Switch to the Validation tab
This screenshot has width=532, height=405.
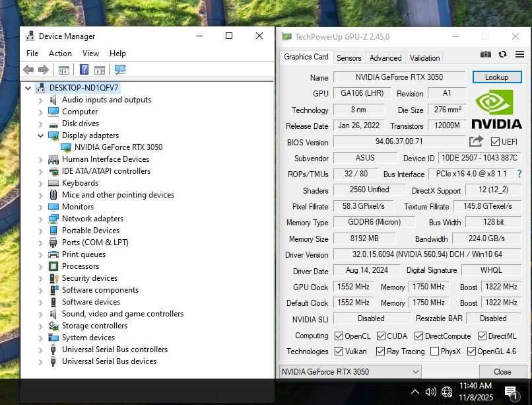click(x=424, y=58)
